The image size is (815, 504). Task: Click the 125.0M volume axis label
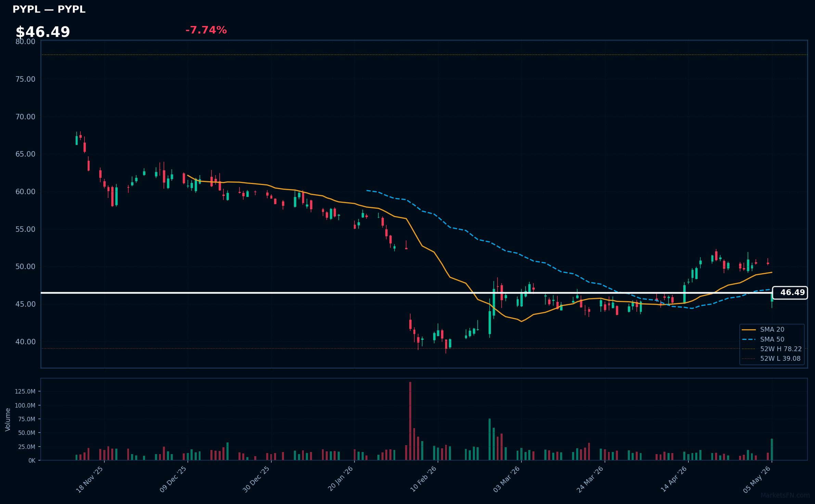25,392
